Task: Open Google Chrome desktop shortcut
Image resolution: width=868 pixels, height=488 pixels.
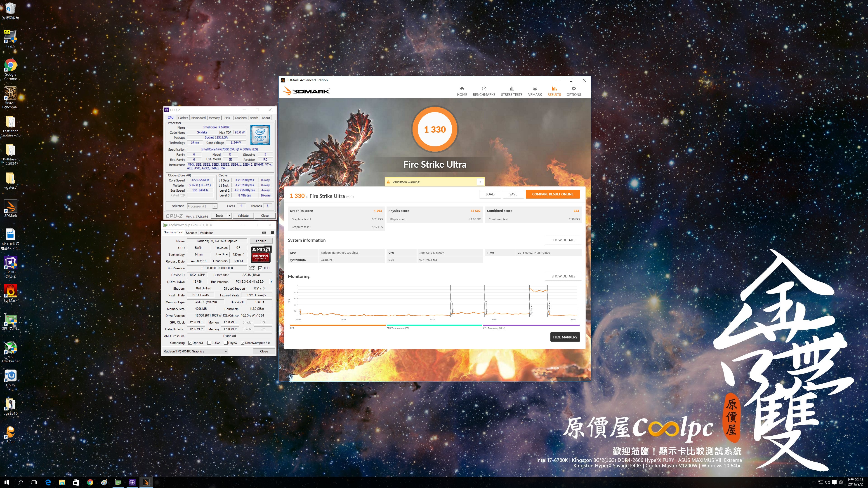Action: point(10,69)
